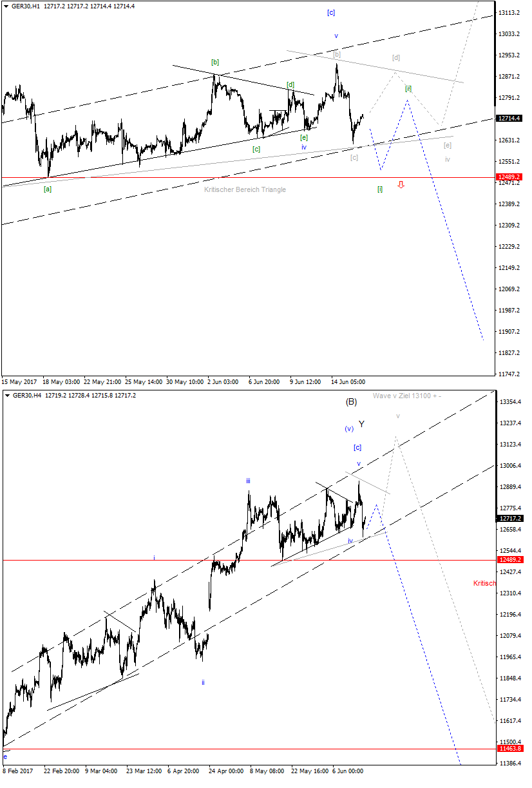Click the 15 May 2017 time axis label
Image resolution: width=532 pixels, height=788 pixels.
coord(21,381)
